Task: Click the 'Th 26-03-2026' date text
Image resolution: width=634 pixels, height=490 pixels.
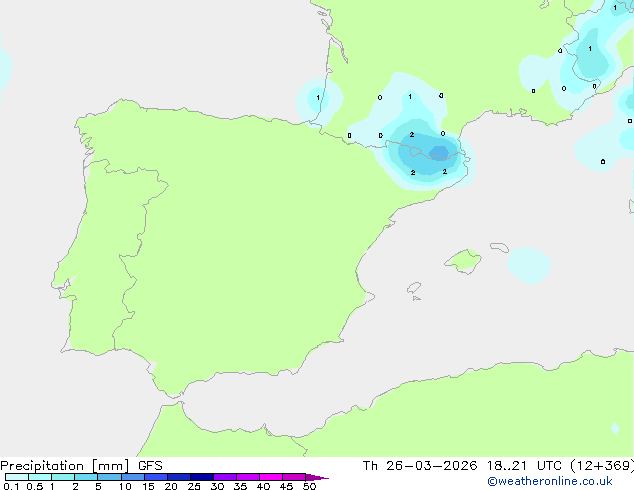Action: tap(420, 466)
